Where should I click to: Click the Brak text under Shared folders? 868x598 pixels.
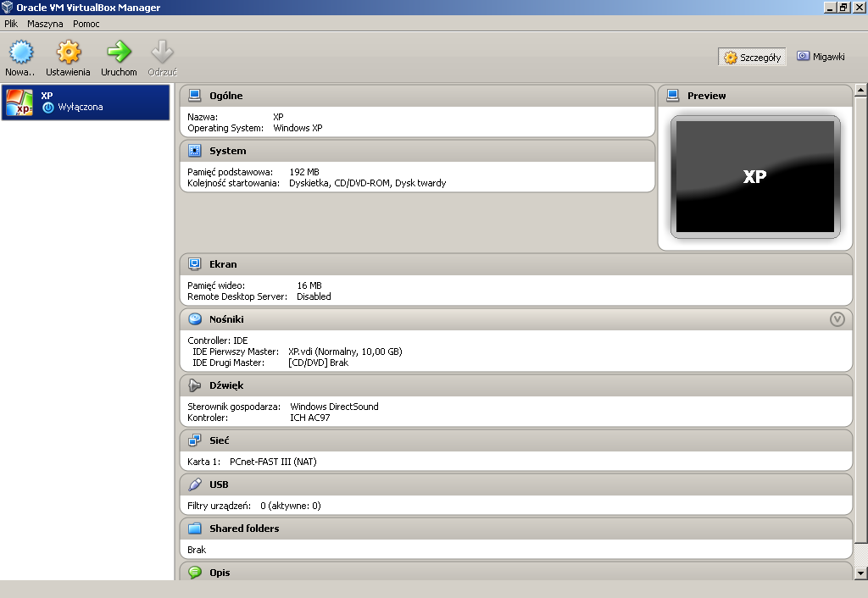tap(197, 550)
